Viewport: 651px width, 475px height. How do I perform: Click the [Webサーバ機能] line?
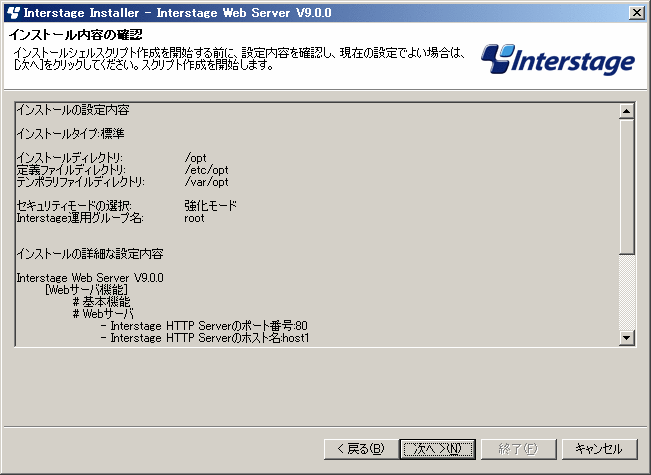(86, 289)
